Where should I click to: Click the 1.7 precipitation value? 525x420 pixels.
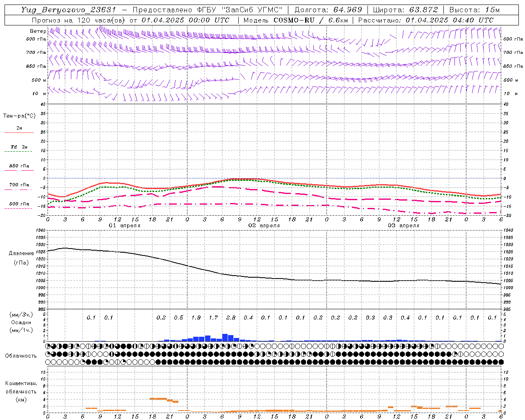click(x=213, y=317)
